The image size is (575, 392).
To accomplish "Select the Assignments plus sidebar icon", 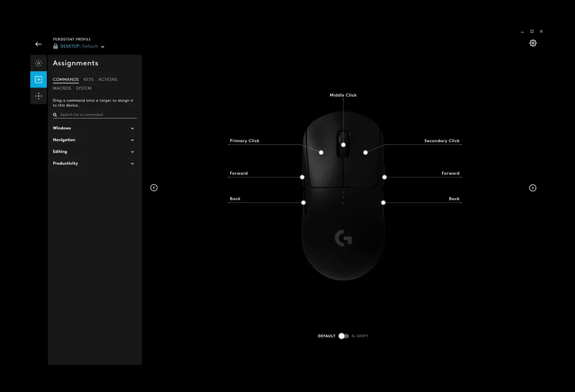I will pos(39,80).
